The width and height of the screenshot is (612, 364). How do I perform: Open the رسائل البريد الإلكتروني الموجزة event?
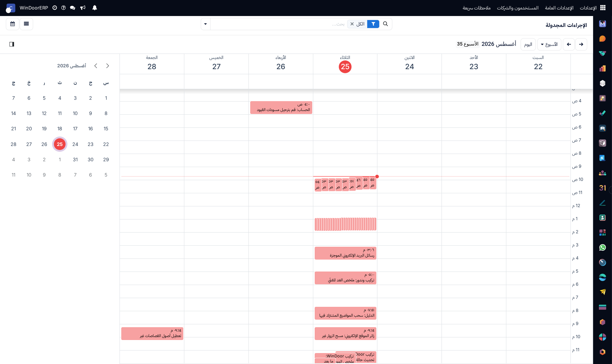345,253
